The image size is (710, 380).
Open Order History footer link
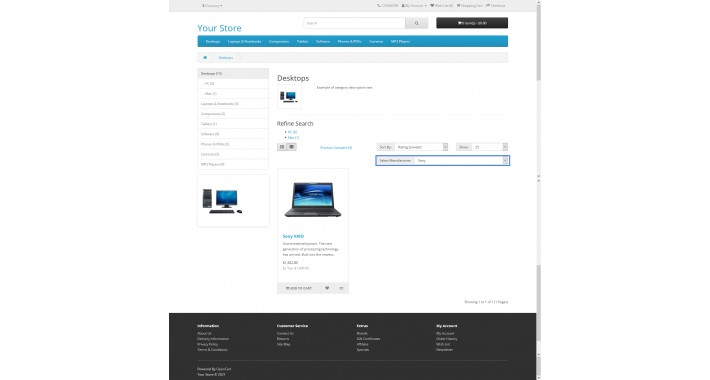[446, 339]
